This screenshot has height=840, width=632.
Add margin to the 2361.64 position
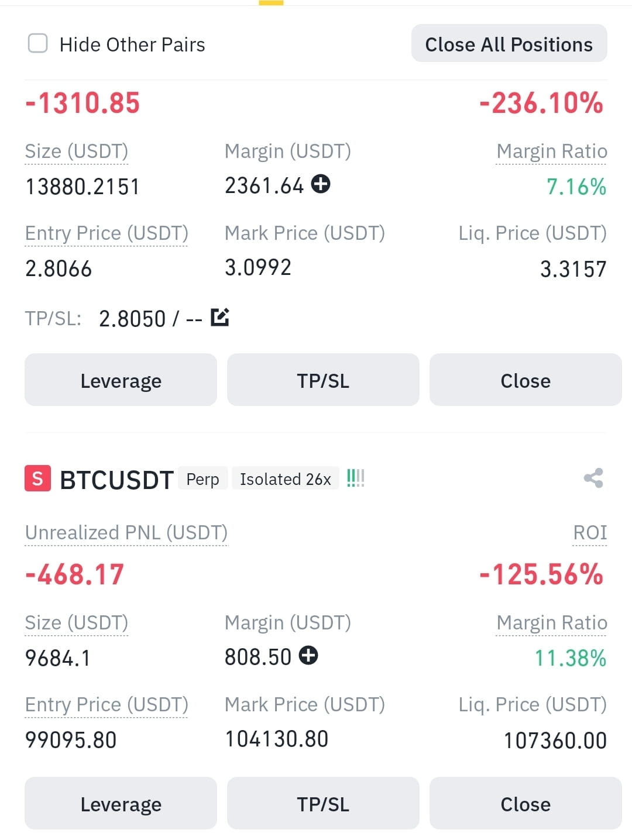[x=321, y=184]
